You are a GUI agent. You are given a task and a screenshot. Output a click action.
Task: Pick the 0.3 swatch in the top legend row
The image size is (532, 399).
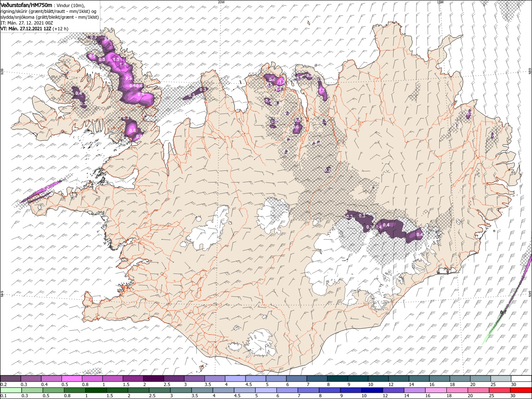point(31,379)
